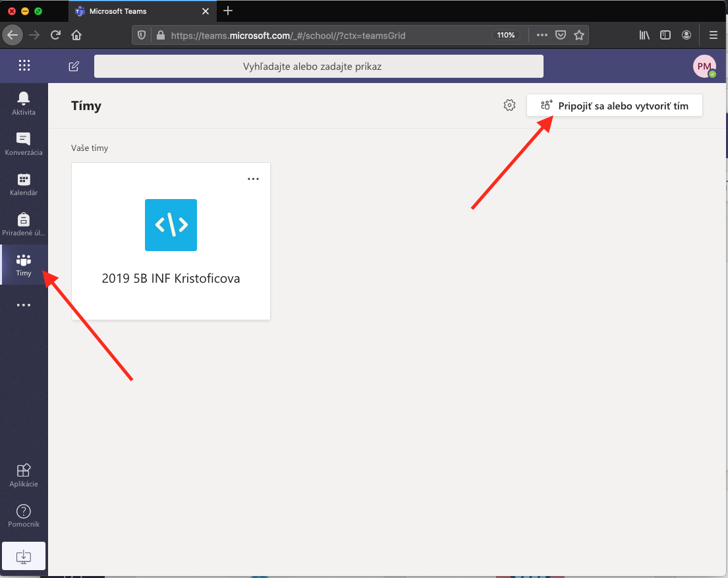Open Aplikácie apps store icon
This screenshot has height=578, width=728.
click(24, 475)
